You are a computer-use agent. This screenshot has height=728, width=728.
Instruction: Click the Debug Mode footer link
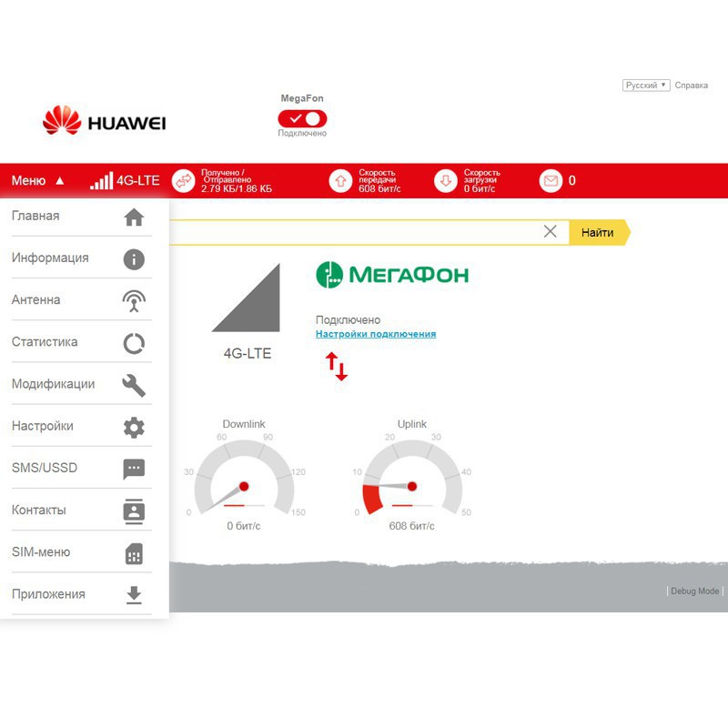click(x=694, y=591)
